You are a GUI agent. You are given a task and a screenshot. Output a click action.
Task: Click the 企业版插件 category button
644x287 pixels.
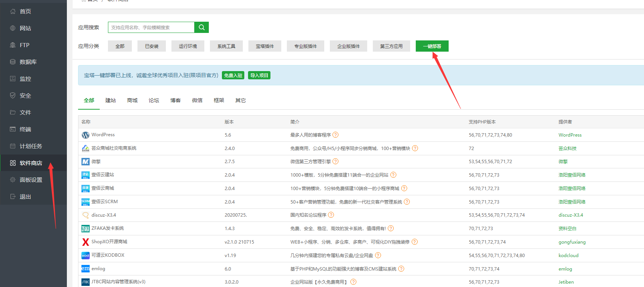(349, 46)
